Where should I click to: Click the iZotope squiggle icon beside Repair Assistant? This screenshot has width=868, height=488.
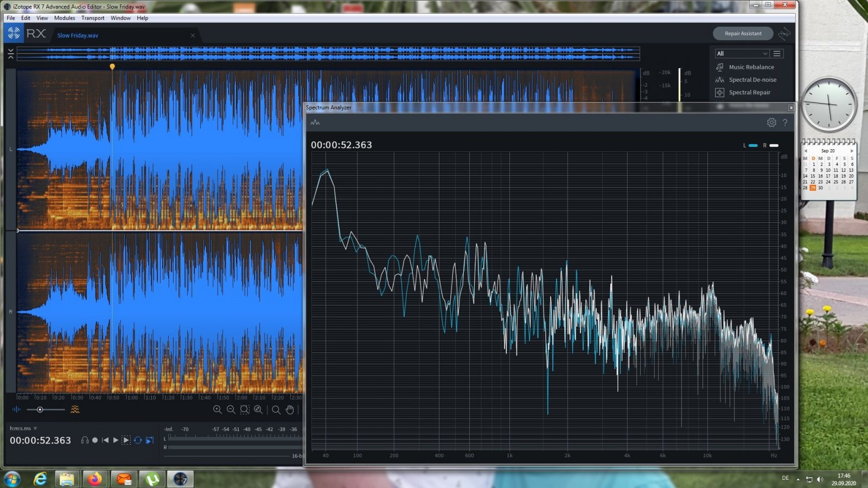784,34
